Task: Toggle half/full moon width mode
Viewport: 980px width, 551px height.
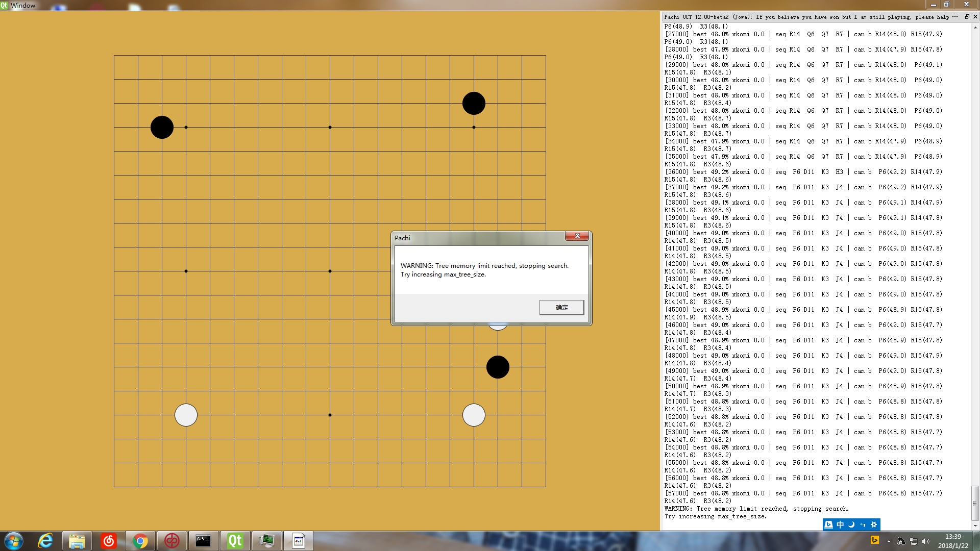Action: (x=851, y=524)
